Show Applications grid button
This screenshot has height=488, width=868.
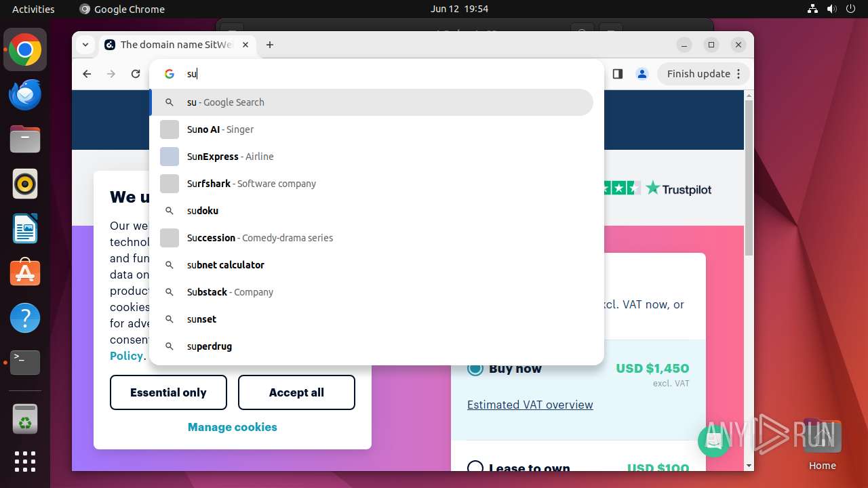pyautogui.click(x=25, y=462)
